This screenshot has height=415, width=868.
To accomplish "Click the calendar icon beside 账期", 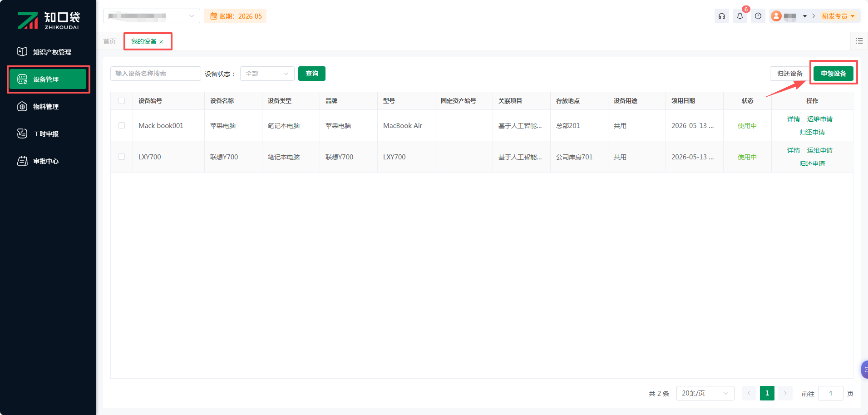I will point(213,16).
